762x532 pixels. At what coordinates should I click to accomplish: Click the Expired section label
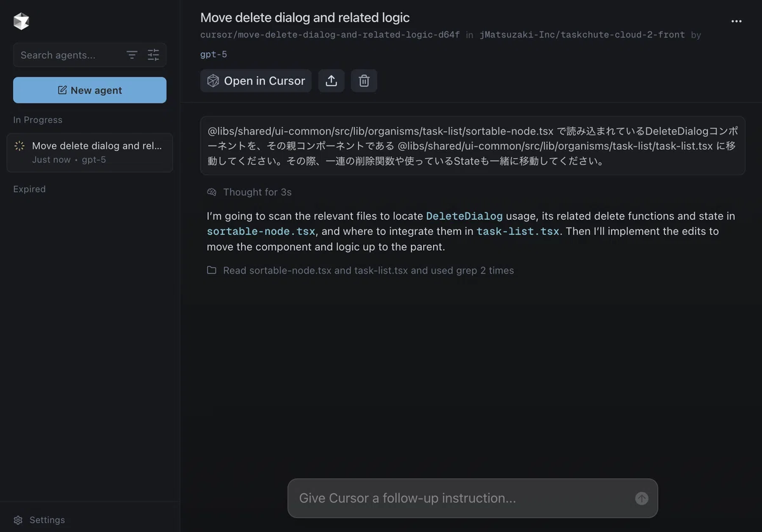[x=29, y=189]
